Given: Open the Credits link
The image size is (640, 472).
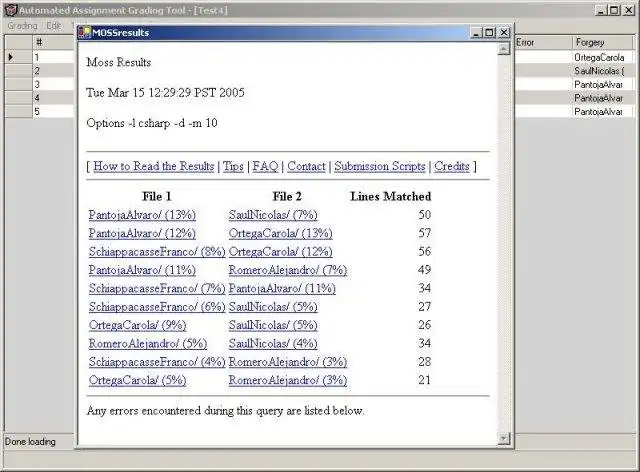Looking at the screenshot, I should (452, 166).
